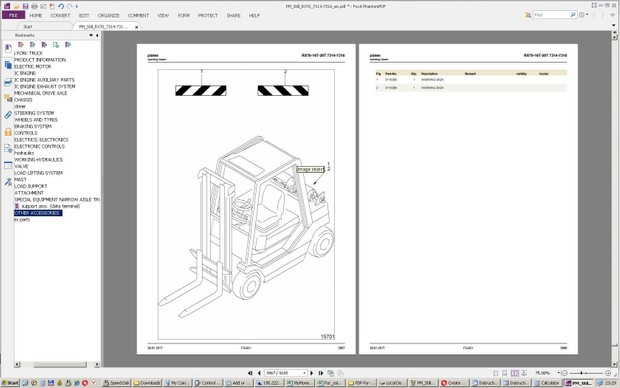Image resolution: width=620 pixels, height=388 pixels.
Task: Go to the next page
Action: (x=312, y=373)
